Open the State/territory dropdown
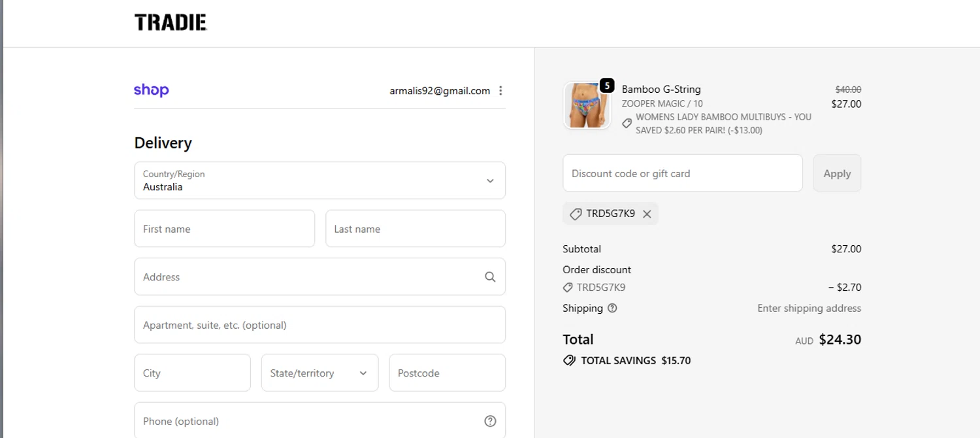Screen dimensions: 980x438 pyautogui.click(x=319, y=373)
